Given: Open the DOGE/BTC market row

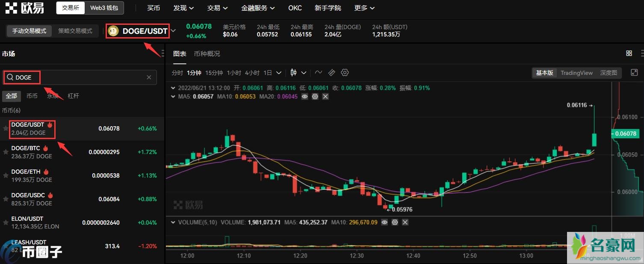Looking at the screenshot, I should pos(82,152).
